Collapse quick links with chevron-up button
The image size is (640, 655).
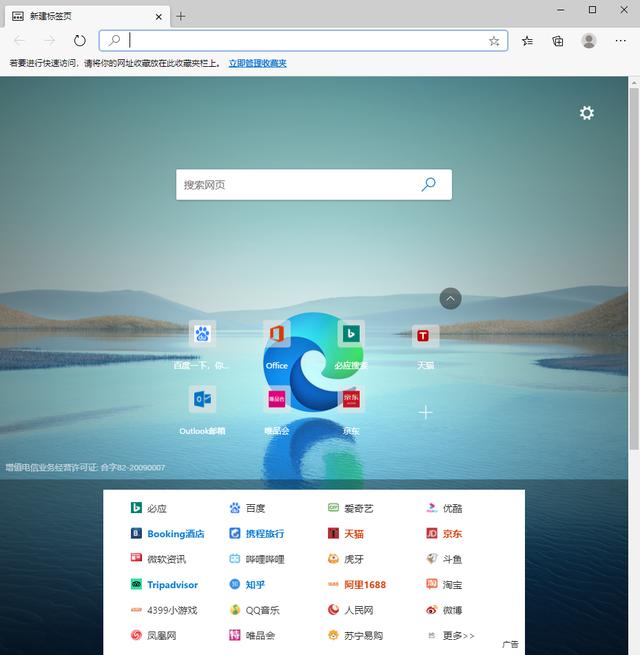[x=450, y=299]
